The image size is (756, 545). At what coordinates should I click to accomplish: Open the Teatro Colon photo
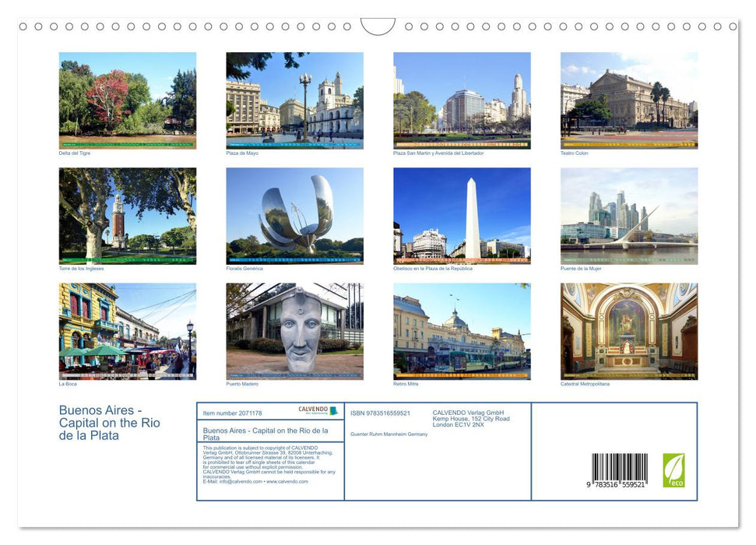pos(628,100)
